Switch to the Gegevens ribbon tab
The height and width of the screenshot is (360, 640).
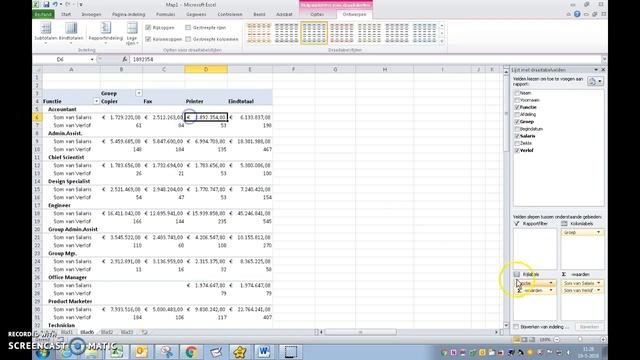pos(196,14)
